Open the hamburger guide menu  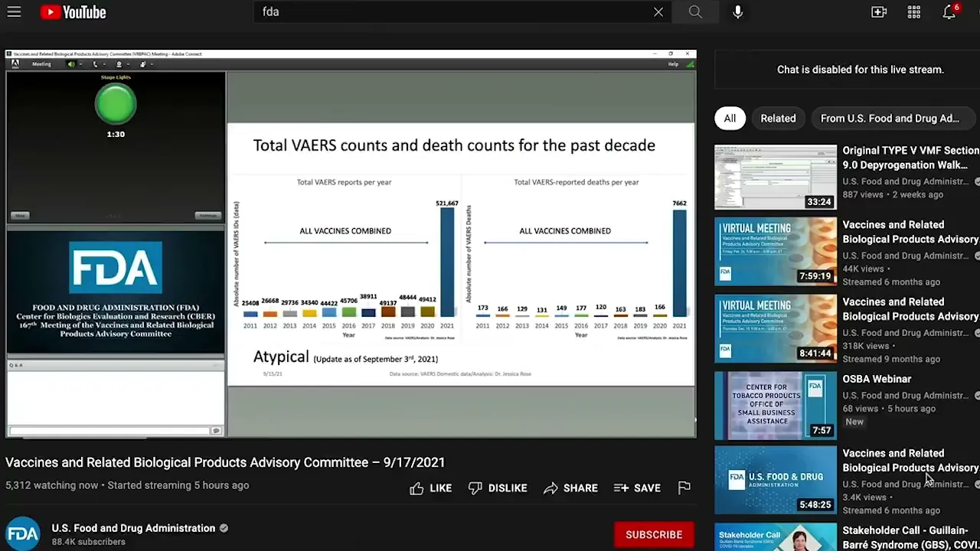pyautogui.click(x=14, y=12)
